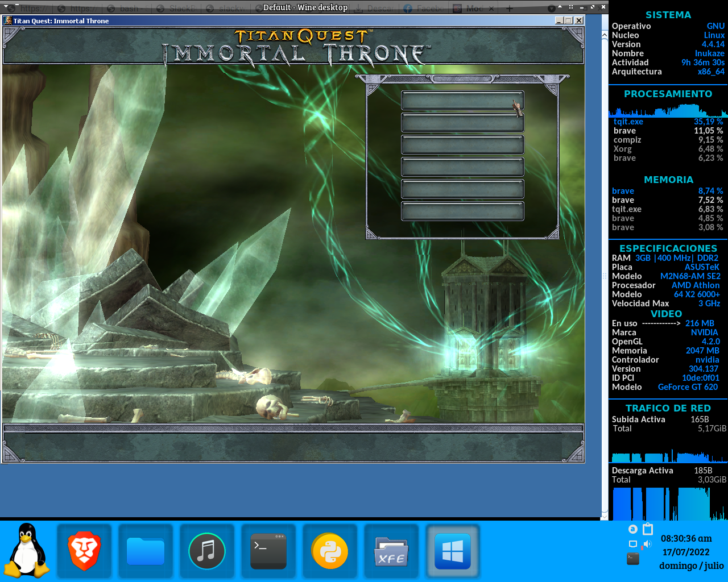Click the SISTEMA heading in the monitor

pos(668,15)
